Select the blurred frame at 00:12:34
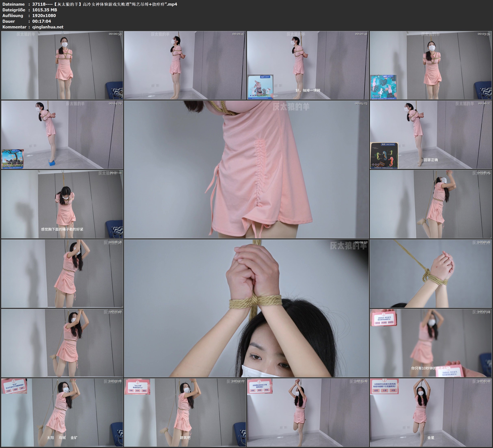This screenshot has width=493, height=448. 431,343
